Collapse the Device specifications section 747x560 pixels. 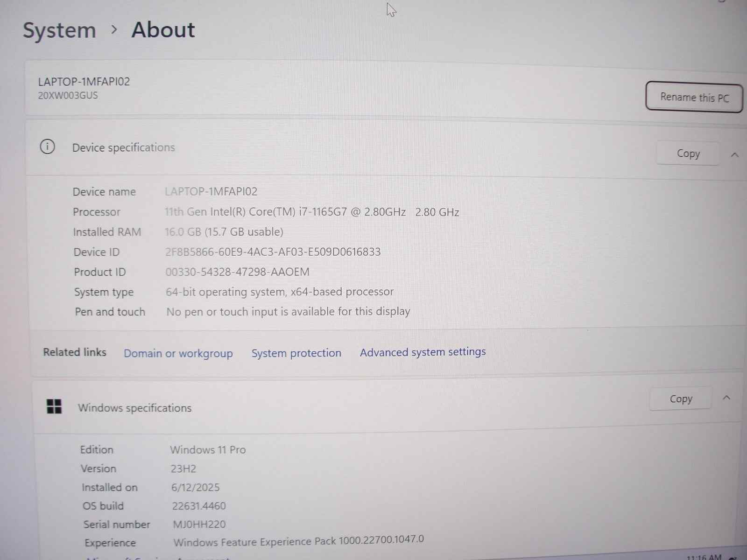click(735, 154)
